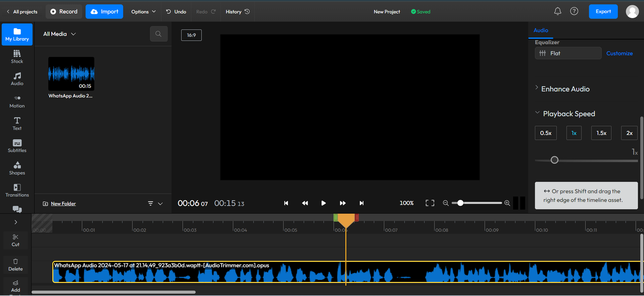Image resolution: width=644 pixels, height=296 pixels.
Task: Click the timeline zoom slider
Action: click(476, 203)
